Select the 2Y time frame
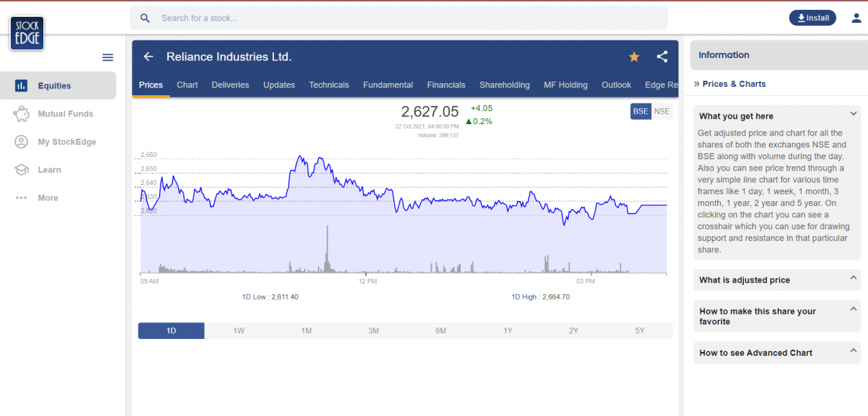Image resolution: width=868 pixels, height=416 pixels. coord(573,331)
